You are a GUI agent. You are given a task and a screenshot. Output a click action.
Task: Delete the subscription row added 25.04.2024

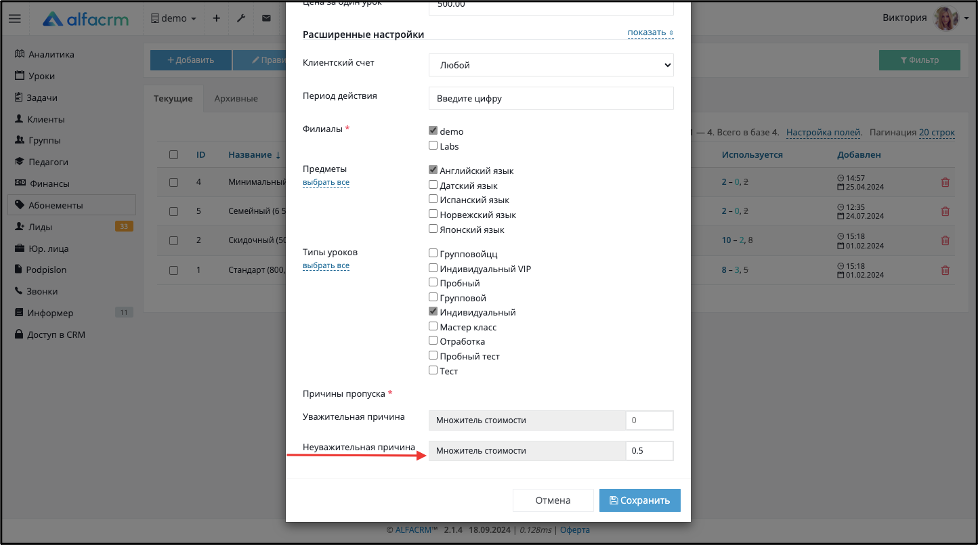point(945,182)
